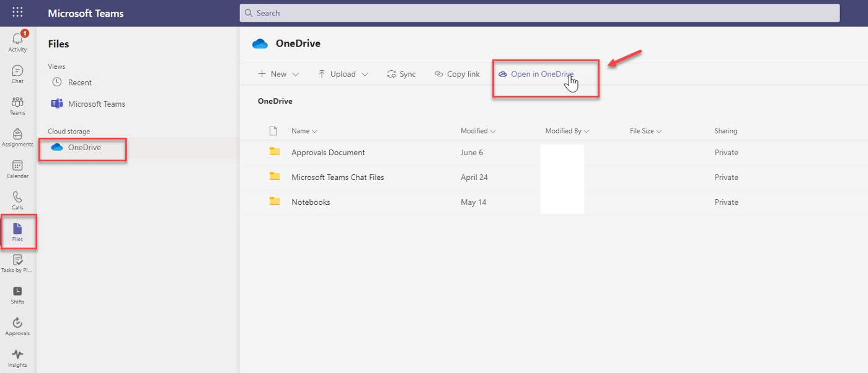868x373 pixels.
Task: Click the April 24 modified date
Action: 474,178
